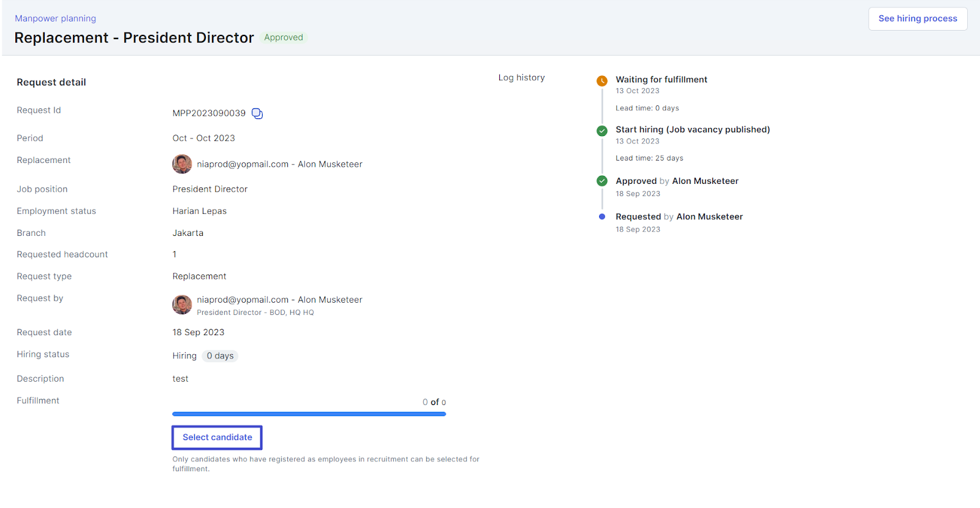The width and height of the screenshot is (980, 508).
Task: Click green check icon beside Approved entry
Action: point(602,181)
